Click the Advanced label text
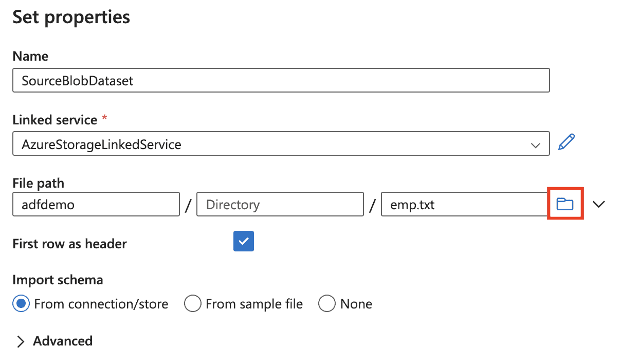 pos(63,341)
